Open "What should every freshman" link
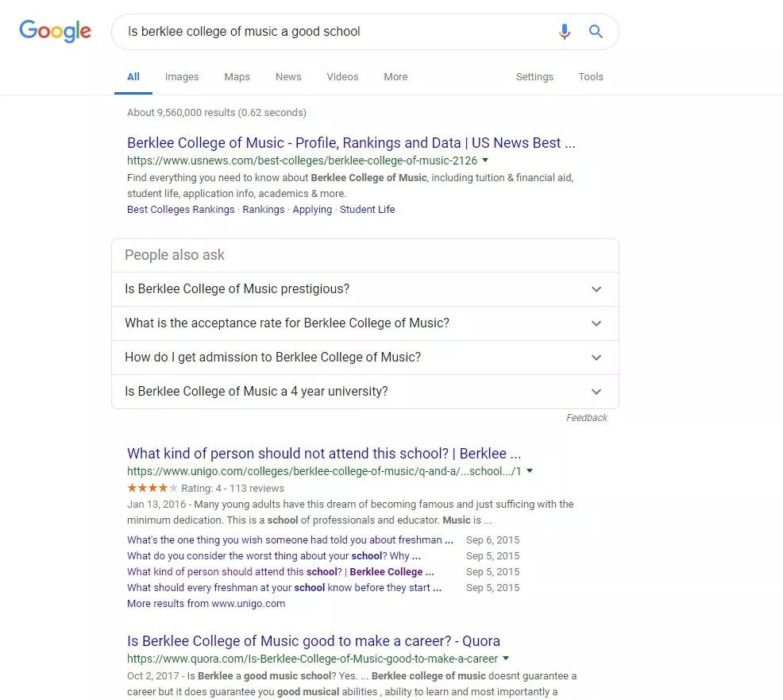 point(284,588)
